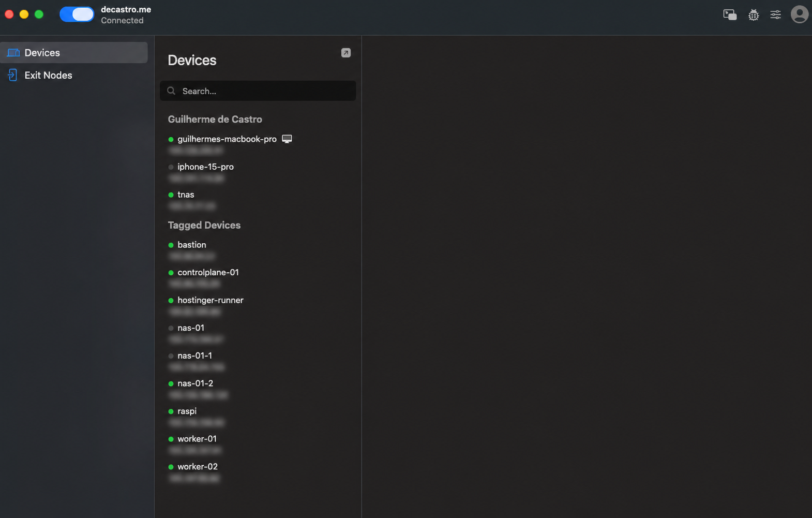
Task: Toggle the Tailscale connection switch off
Action: pyautogui.click(x=77, y=14)
